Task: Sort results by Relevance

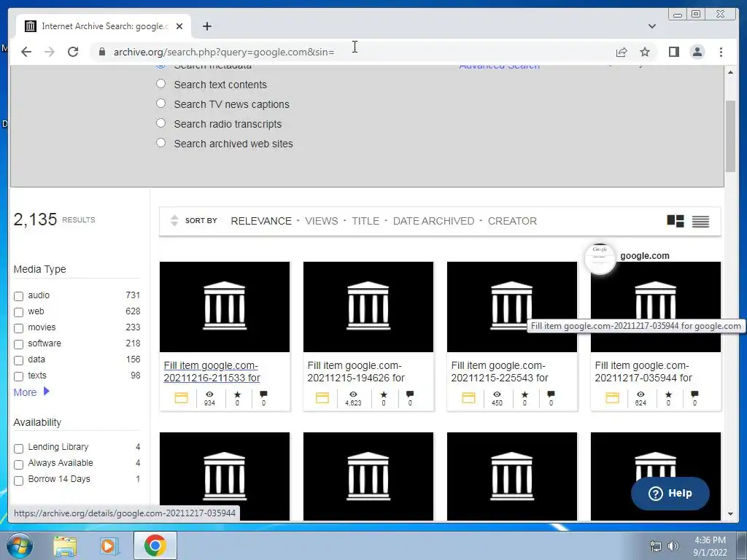Action: pos(261,221)
